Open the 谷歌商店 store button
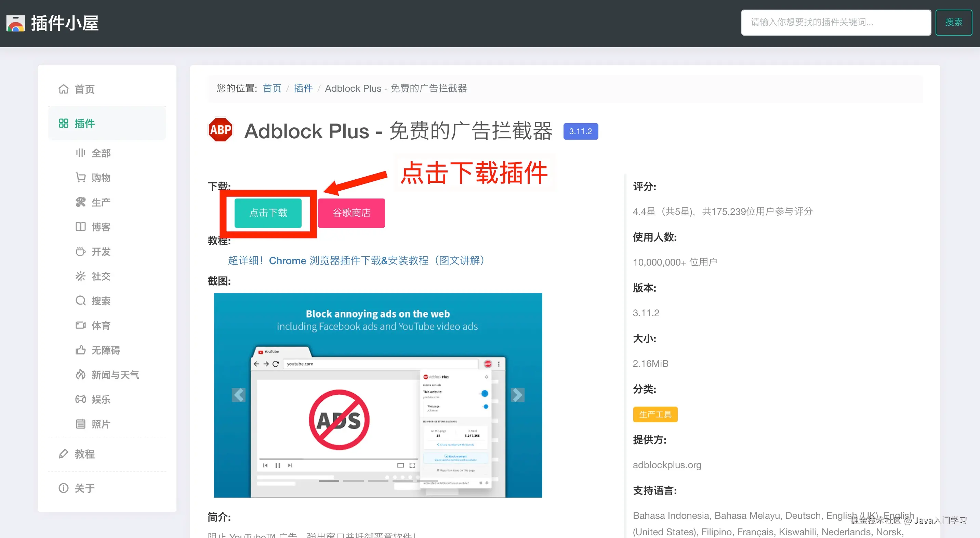Image resolution: width=980 pixels, height=538 pixels. [x=351, y=213]
